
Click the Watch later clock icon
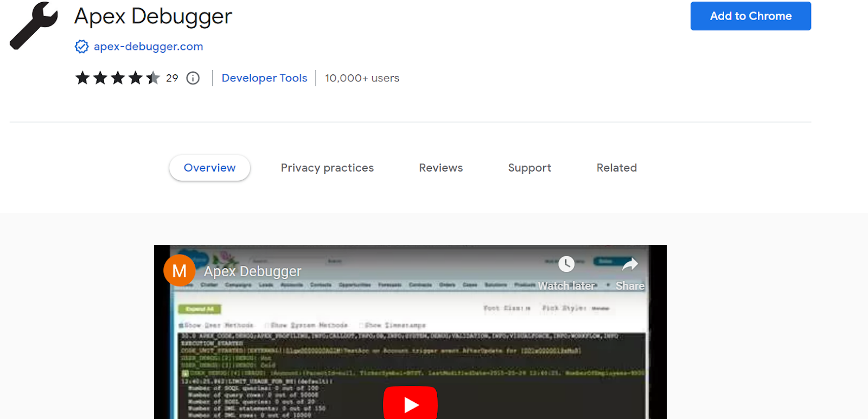[x=566, y=264]
